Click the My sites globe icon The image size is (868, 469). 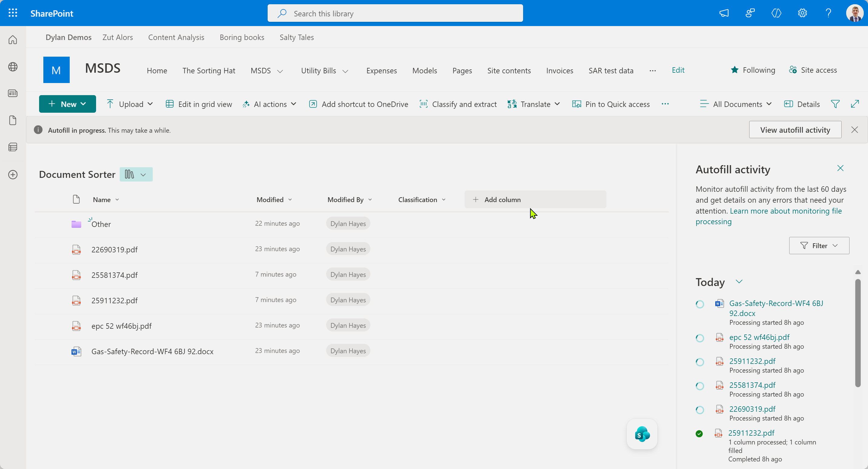13,67
